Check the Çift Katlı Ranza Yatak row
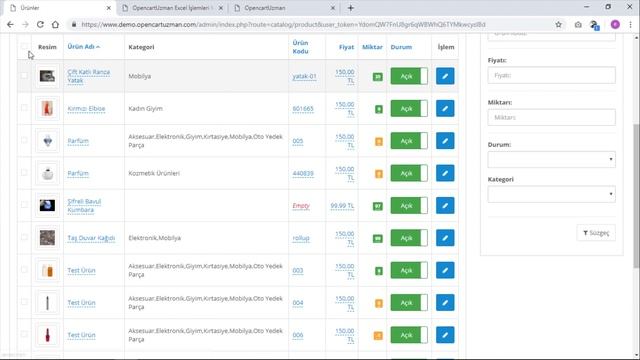The image size is (640, 360). [x=24, y=76]
